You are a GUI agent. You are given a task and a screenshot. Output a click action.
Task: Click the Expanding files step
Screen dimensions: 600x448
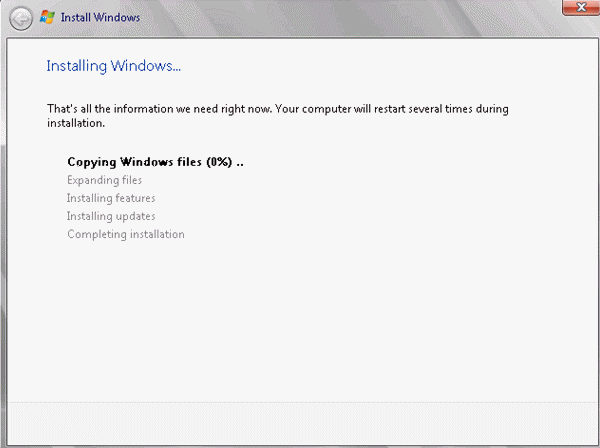tap(104, 180)
